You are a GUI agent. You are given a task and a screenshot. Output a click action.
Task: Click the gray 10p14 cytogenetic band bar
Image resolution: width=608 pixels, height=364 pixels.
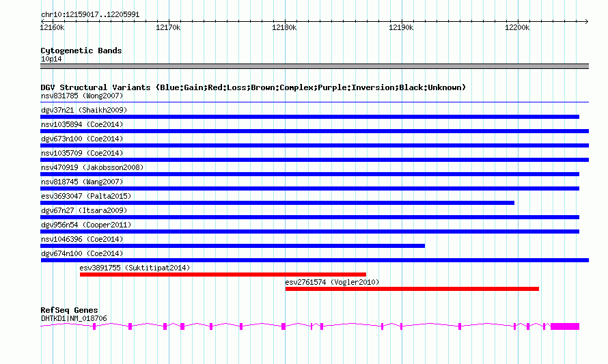click(314, 66)
